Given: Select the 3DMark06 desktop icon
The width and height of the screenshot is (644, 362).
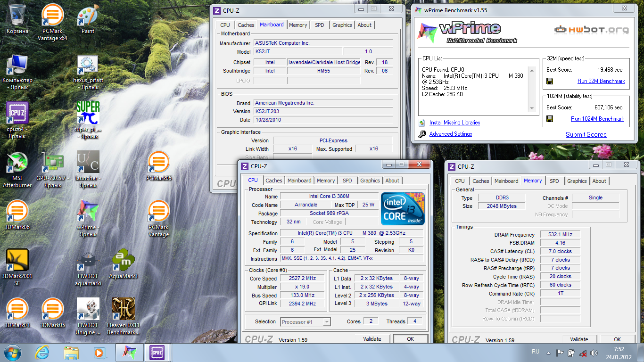Looking at the screenshot, I should [x=17, y=215].
